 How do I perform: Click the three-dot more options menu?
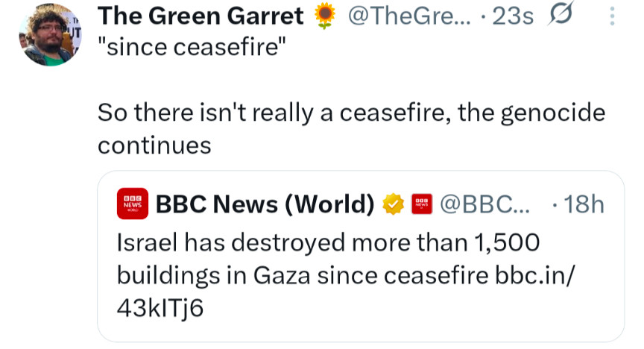[612, 16]
